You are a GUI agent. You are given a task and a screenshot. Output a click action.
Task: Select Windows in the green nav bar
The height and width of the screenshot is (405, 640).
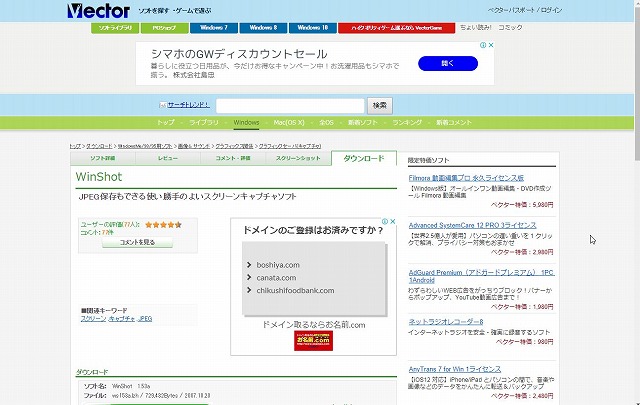pos(246,122)
